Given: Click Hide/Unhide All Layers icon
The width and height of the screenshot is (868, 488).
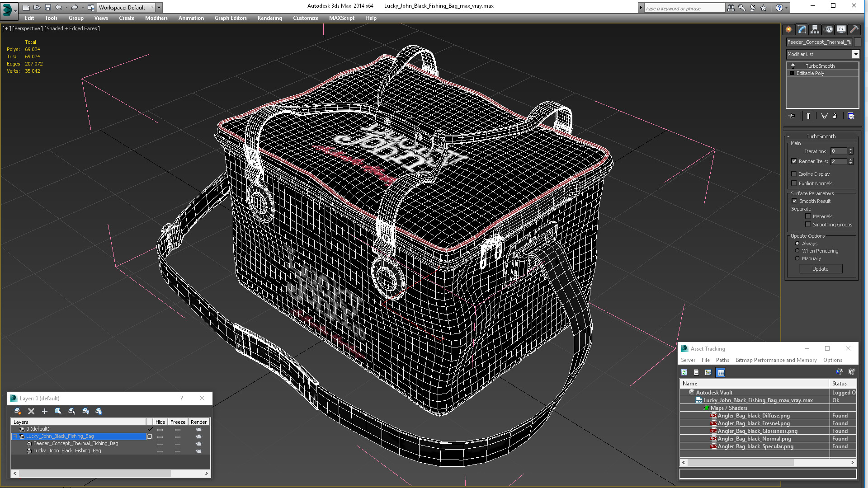Looking at the screenshot, I should (85, 411).
